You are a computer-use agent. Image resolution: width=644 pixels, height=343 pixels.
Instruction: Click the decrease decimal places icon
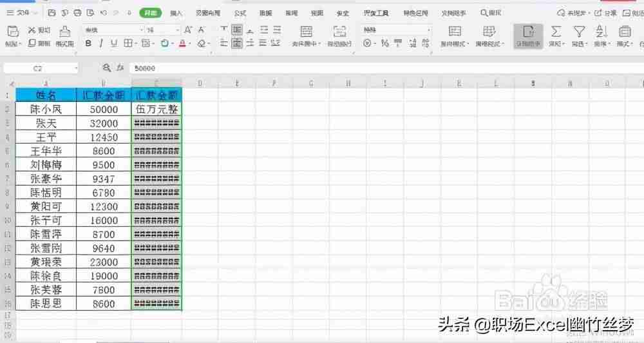[426, 43]
